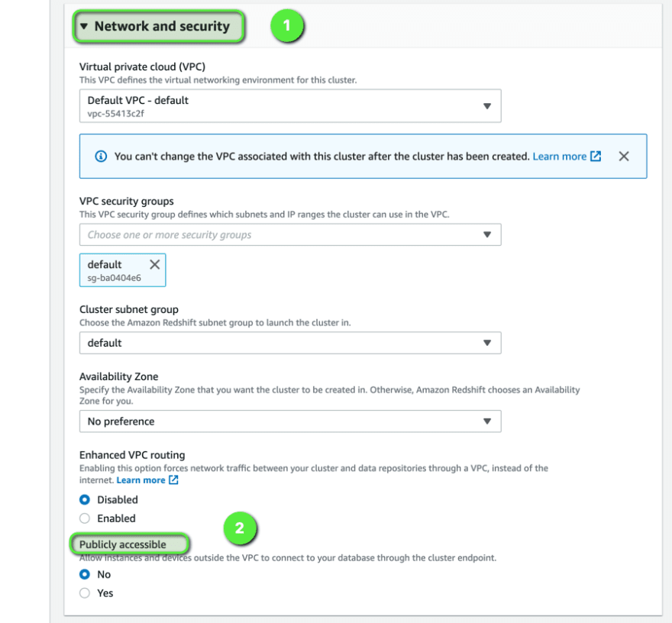Open Learn more link for Enhanced VPC routing

coord(141,480)
